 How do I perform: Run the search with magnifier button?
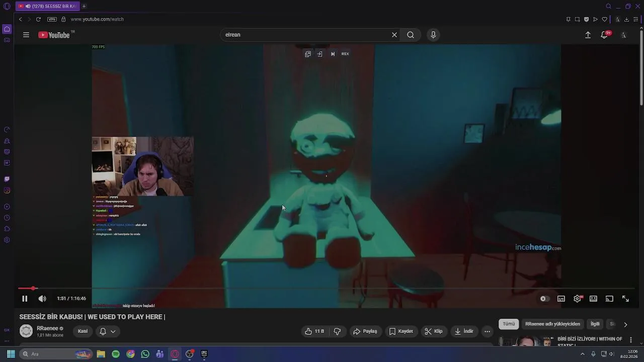click(411, 35)
